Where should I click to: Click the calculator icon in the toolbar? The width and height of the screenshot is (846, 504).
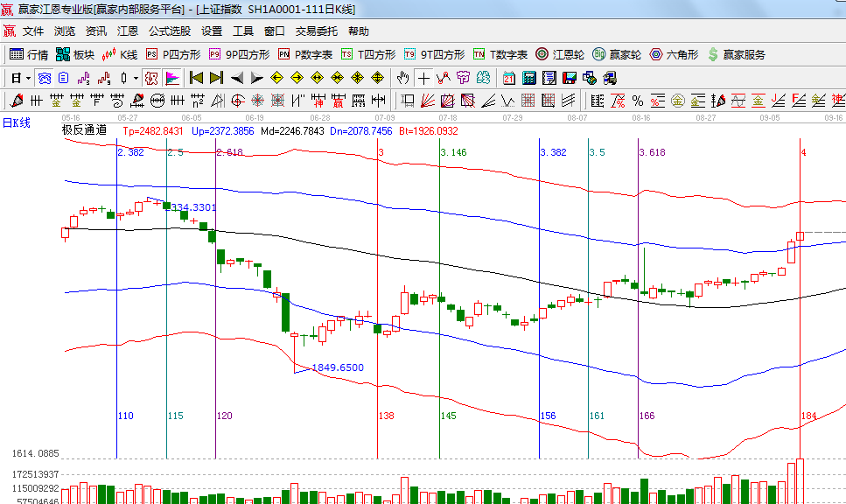[528, 78]
